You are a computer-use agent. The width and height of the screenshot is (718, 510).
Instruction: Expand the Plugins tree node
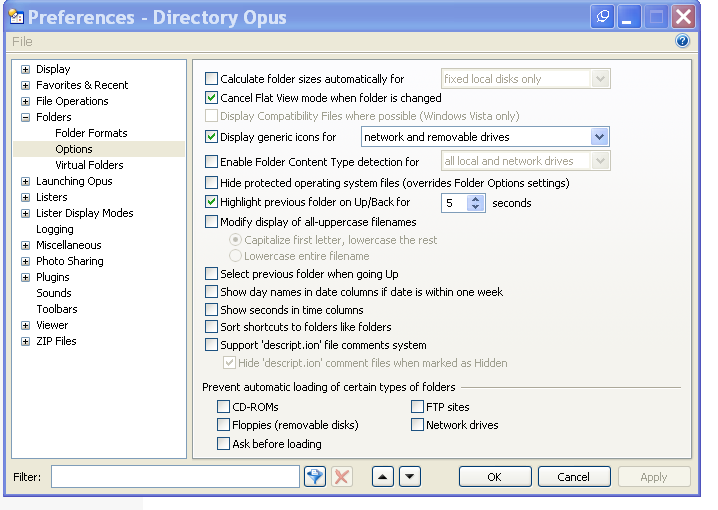[26, 278]
